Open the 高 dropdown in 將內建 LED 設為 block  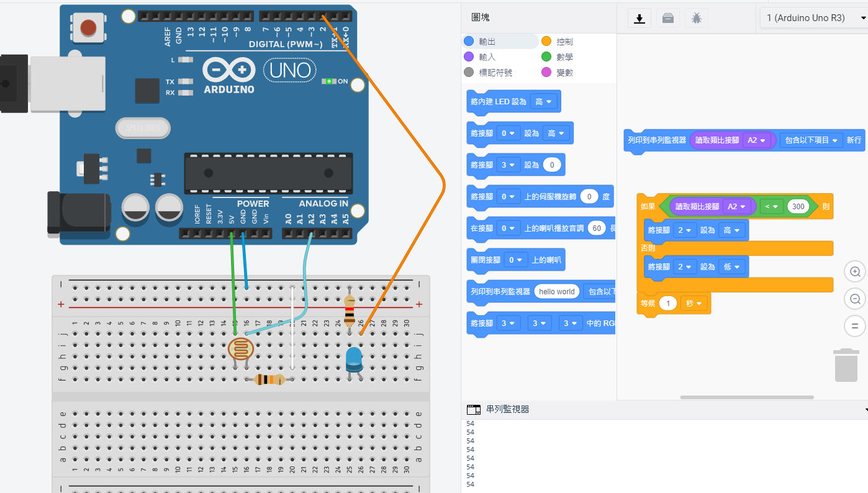tap(544, 101)
